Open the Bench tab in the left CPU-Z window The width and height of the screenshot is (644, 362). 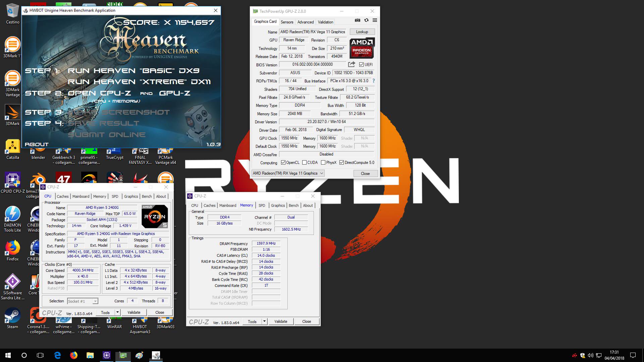click(147, 196)
